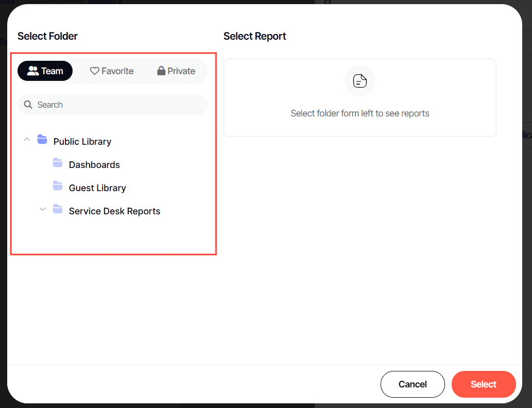The height and width of the screenshot is (408, 532).
Task: Open the Dashboards folder label
Action: [x=94, y=165]
